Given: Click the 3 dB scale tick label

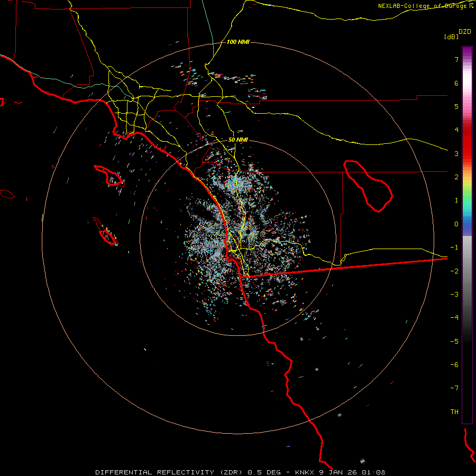Looking at the screenshot, I should coord(456,153).
